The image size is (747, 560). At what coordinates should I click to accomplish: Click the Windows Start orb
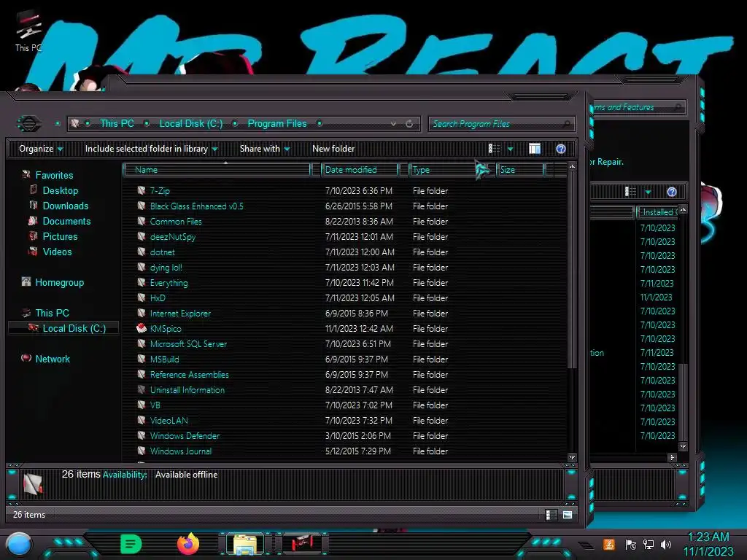(19, 544)
